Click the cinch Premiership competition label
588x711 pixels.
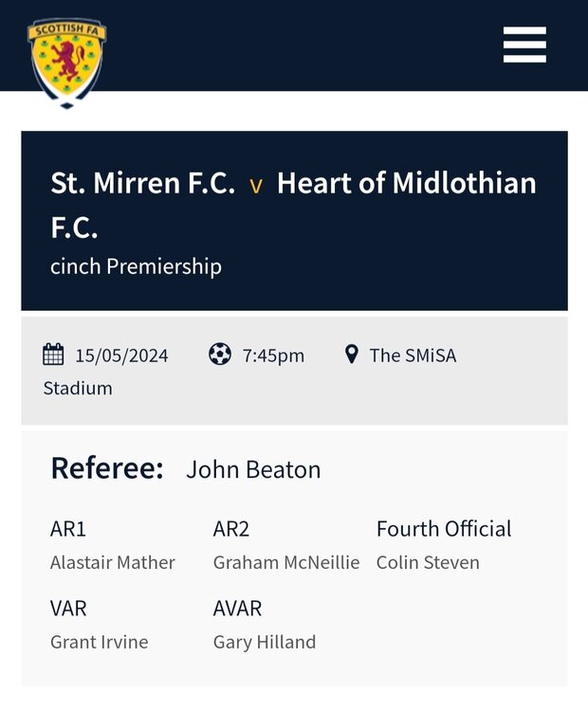click(137, 266)
